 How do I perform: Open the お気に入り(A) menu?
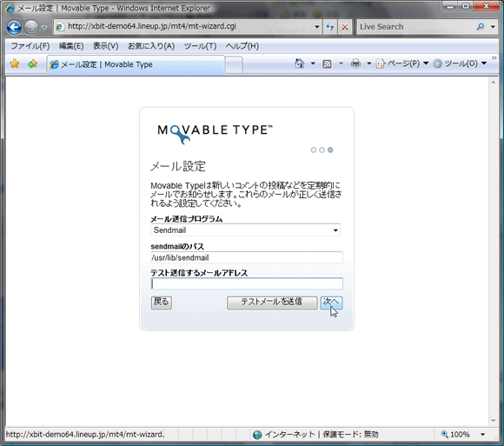tap(151, 46)
